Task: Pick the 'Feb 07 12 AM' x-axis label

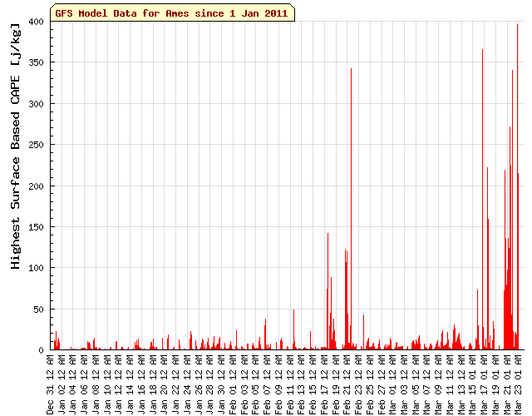Action: (x=267, y=384)
